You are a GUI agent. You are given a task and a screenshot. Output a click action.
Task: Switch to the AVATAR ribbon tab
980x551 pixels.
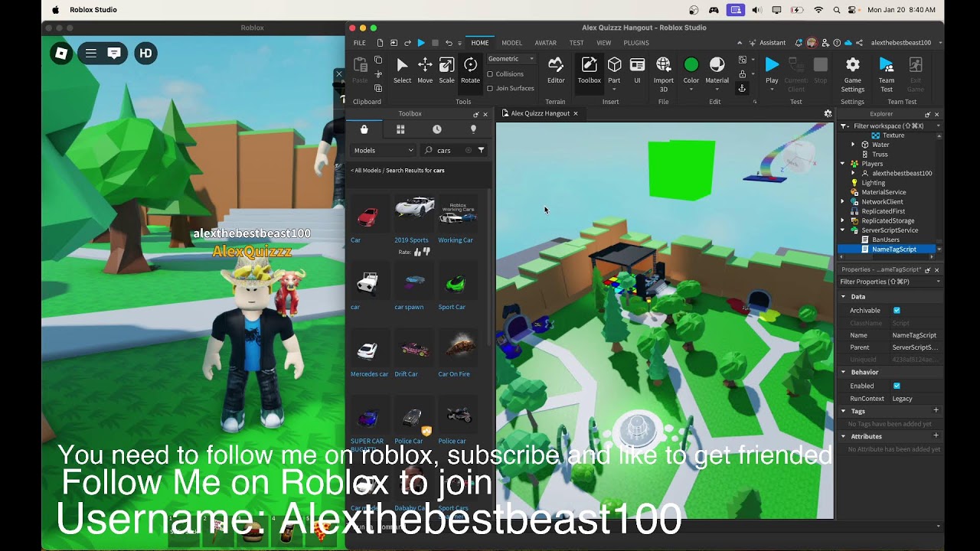tap(545, 43)
